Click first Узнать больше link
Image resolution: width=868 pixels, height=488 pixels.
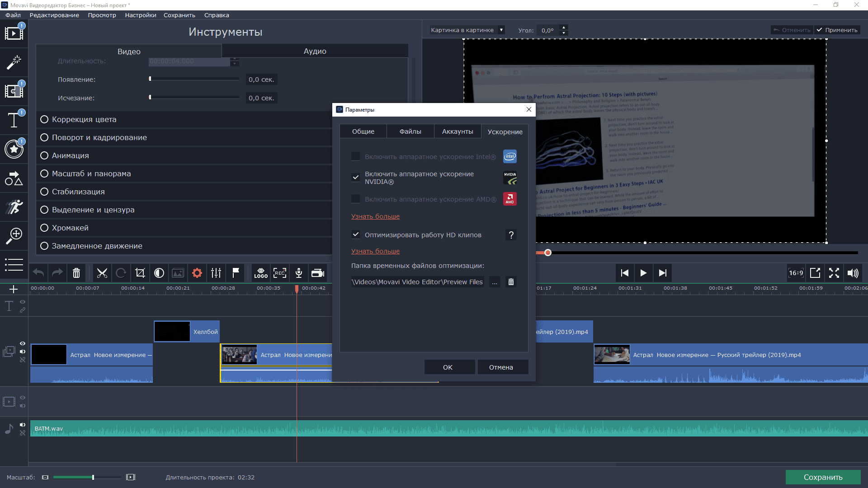pyautogui.click(x=375, y=216)
